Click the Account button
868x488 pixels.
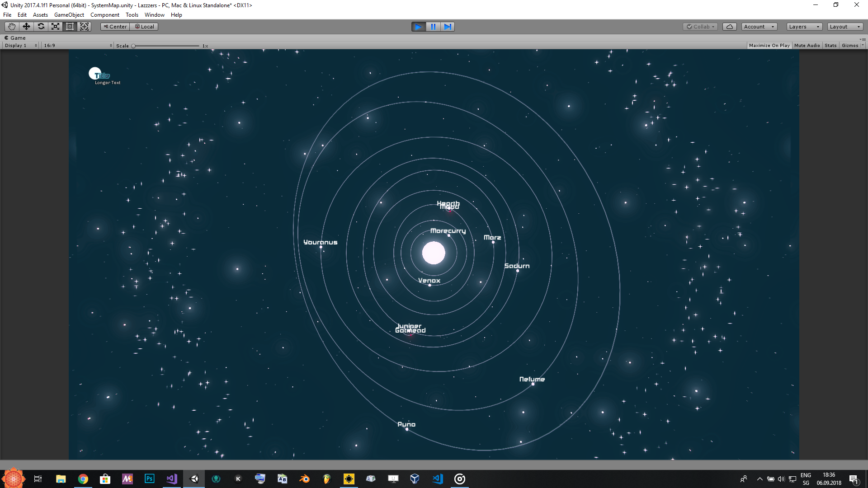pyautogui.click(x=759, y=27)
